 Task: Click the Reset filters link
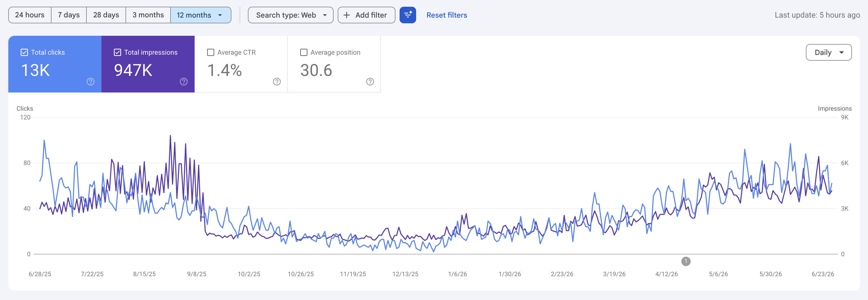pyautogui.click(x=446, y=15)
